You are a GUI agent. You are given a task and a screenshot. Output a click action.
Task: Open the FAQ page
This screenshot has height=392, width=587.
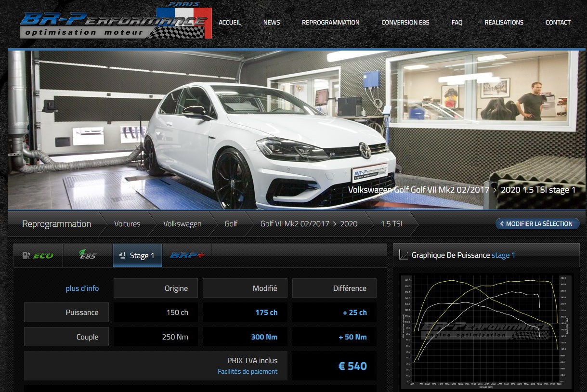point(457,22)
